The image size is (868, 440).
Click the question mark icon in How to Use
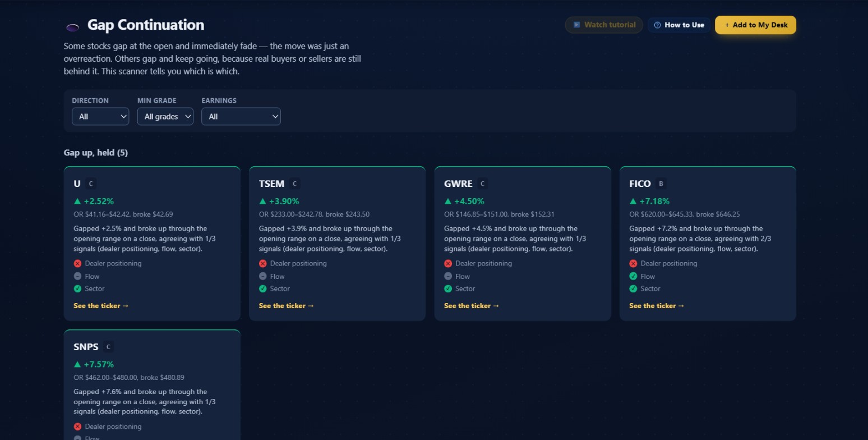(x=658, y=25)
